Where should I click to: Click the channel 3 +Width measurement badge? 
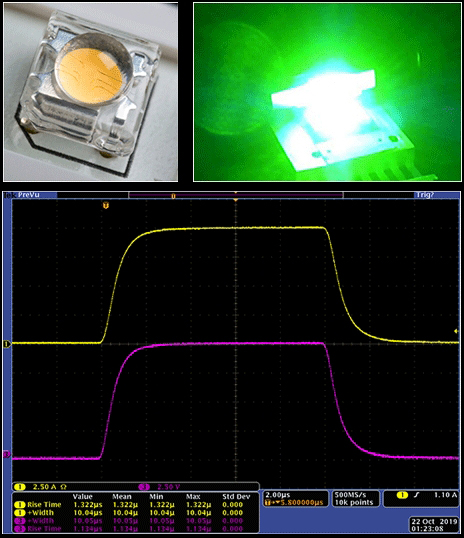[x=20, y=521]
